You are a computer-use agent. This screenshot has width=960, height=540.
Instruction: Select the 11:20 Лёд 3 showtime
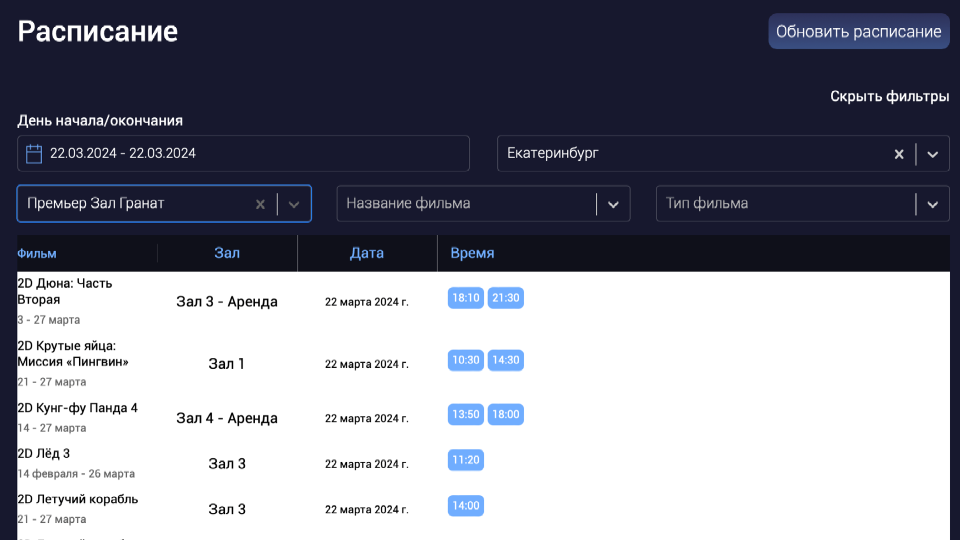[x=466, y=460]
